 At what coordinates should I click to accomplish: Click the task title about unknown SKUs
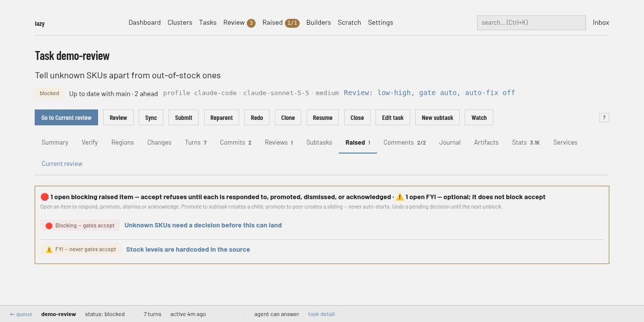[x=128, y=75]
